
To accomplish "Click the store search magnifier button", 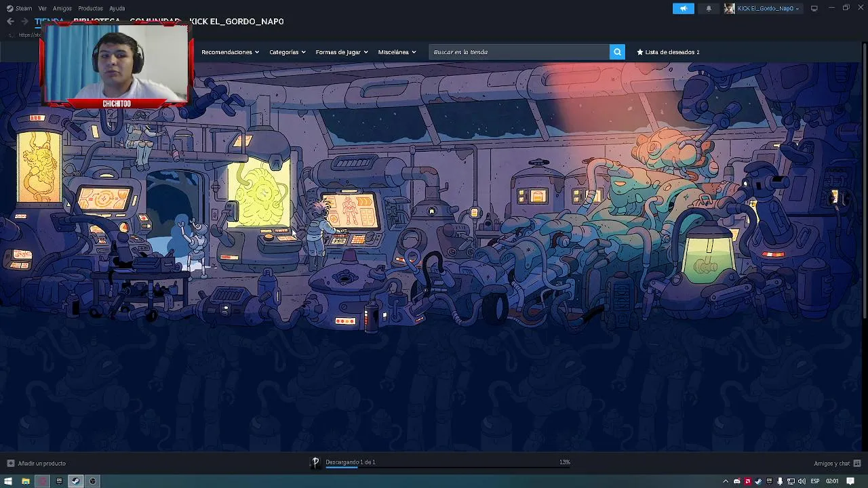I will pos(617,52).
